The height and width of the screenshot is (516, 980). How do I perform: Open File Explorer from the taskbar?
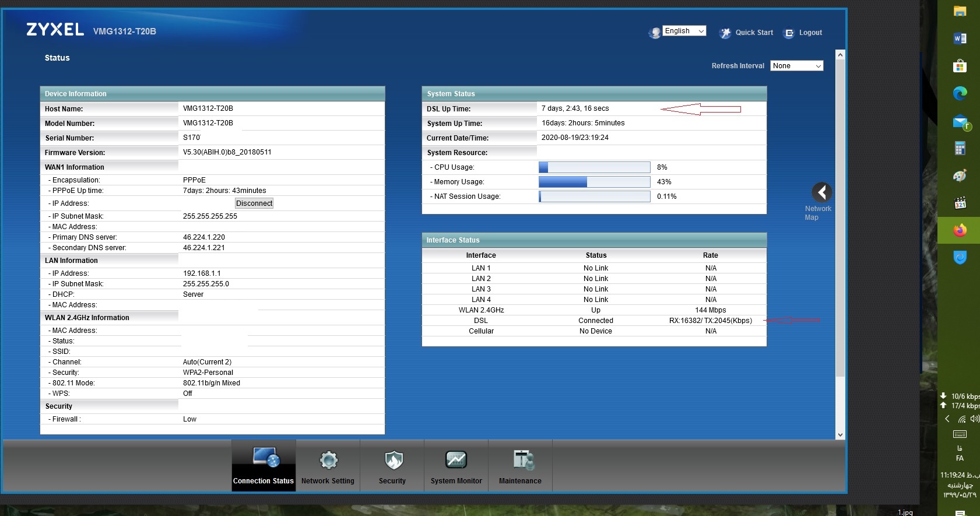(x=960, y=11)
